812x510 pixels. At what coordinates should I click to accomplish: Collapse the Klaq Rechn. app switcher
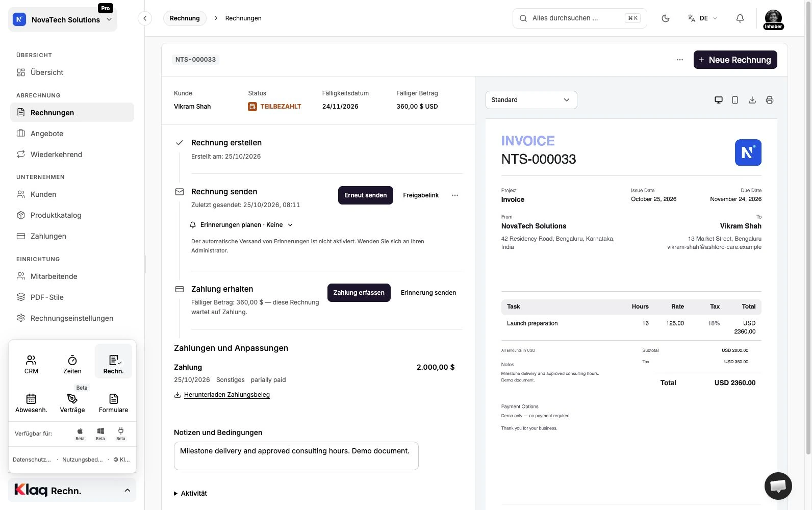click(72, 490)
